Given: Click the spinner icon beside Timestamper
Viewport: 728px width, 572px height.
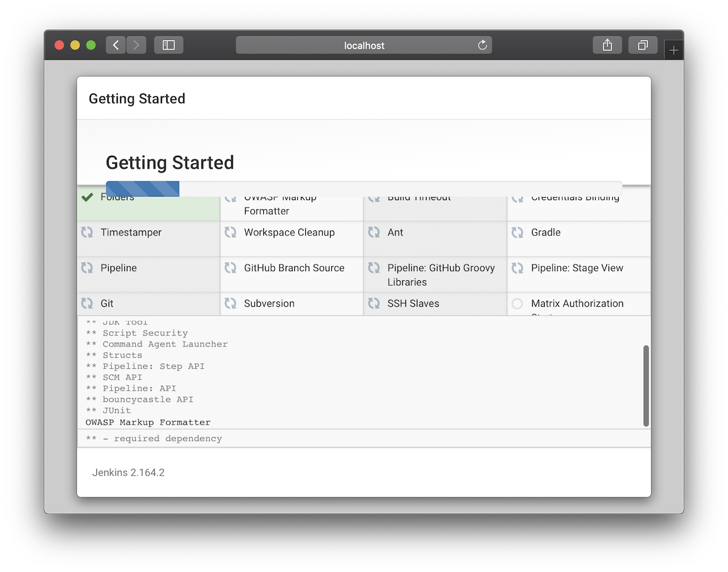Looking at the screenshot, I should tap(87, 232).
